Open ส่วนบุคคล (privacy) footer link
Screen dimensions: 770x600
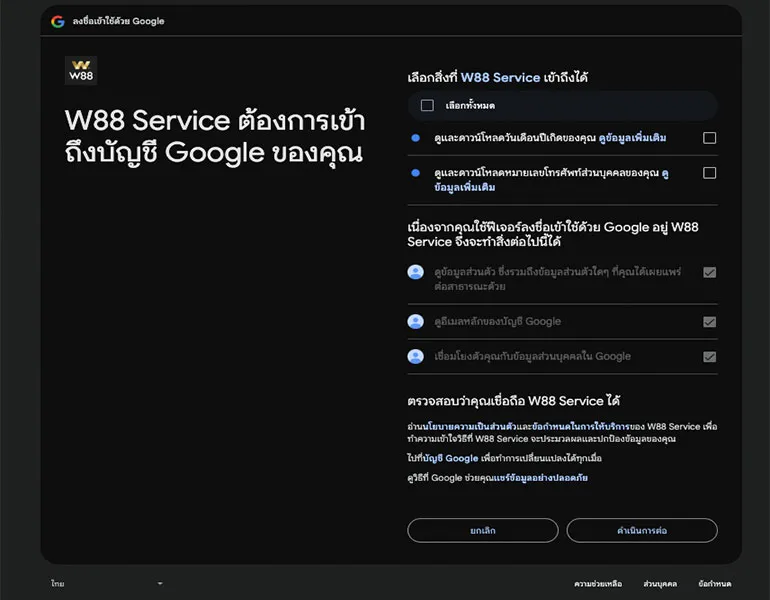click(660, 584)
